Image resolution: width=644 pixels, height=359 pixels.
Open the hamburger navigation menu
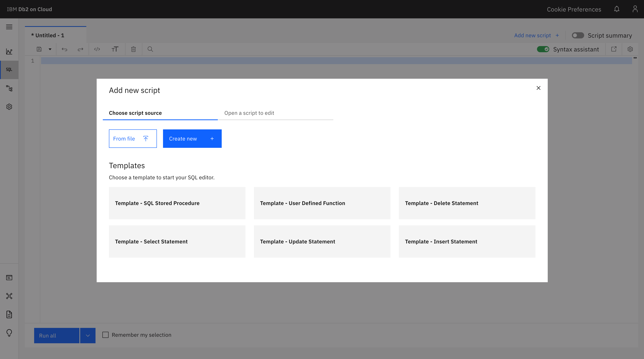[x=9, y=27]
